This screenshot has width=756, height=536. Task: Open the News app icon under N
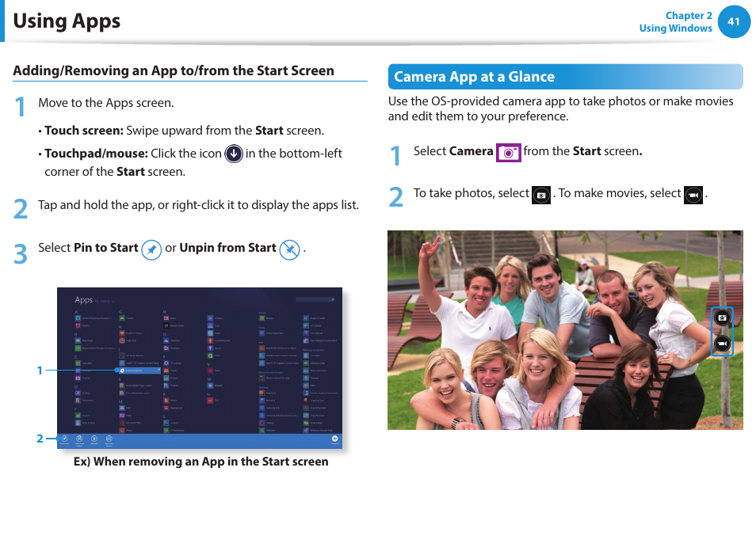(166, 317)
